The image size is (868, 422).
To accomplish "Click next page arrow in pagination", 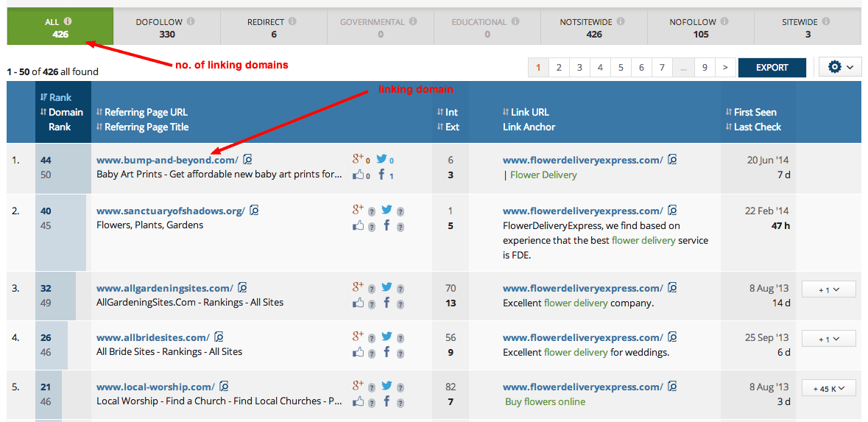I will 725,68.
